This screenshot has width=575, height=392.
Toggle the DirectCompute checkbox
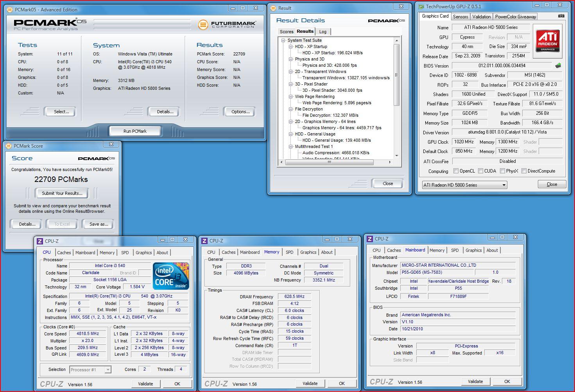524,171
